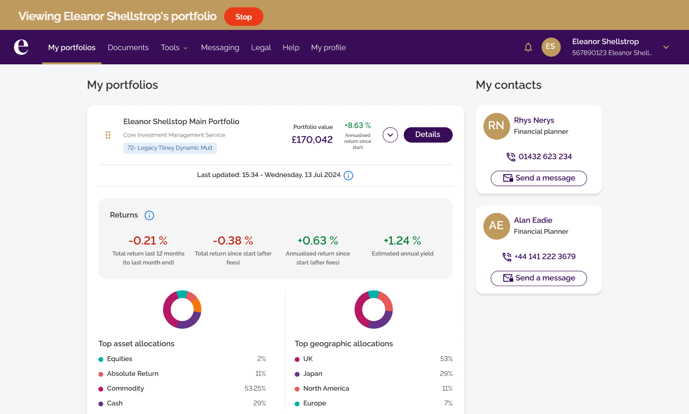Open portfolio Details
689x414 pixels.
428,135
